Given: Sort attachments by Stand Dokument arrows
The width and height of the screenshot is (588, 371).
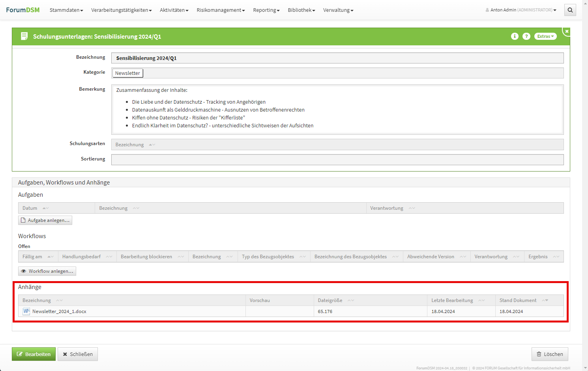Looking at the screenshot, I should (545, 300).
